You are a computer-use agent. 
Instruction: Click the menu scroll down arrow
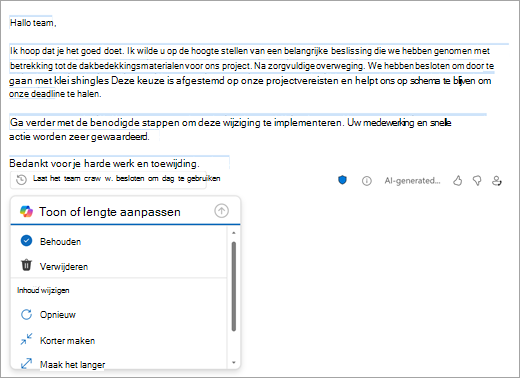234,363
